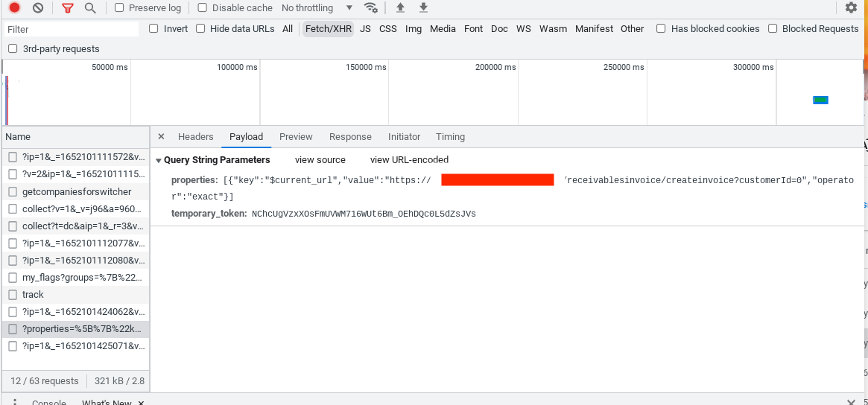The height and width of the screenshot is (405, 868).
Task: Filter by Media type
Action: [443, 29]
